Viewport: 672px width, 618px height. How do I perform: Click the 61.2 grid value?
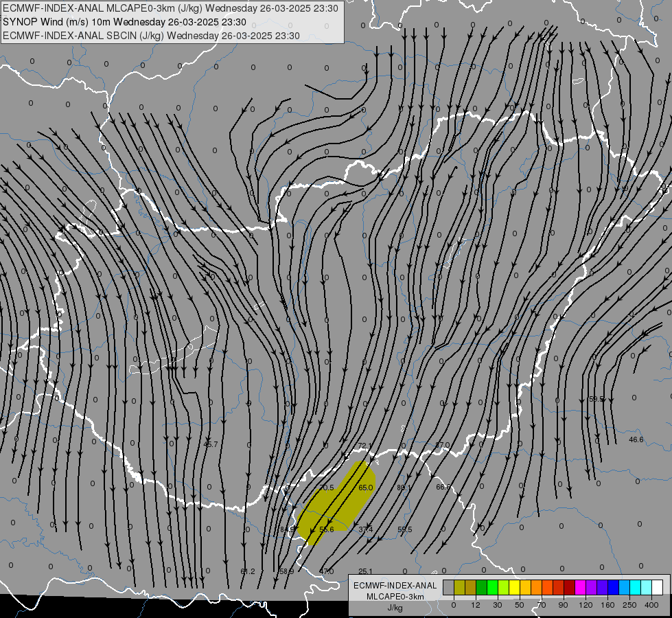pyautogui.click(x=248, y=571)
